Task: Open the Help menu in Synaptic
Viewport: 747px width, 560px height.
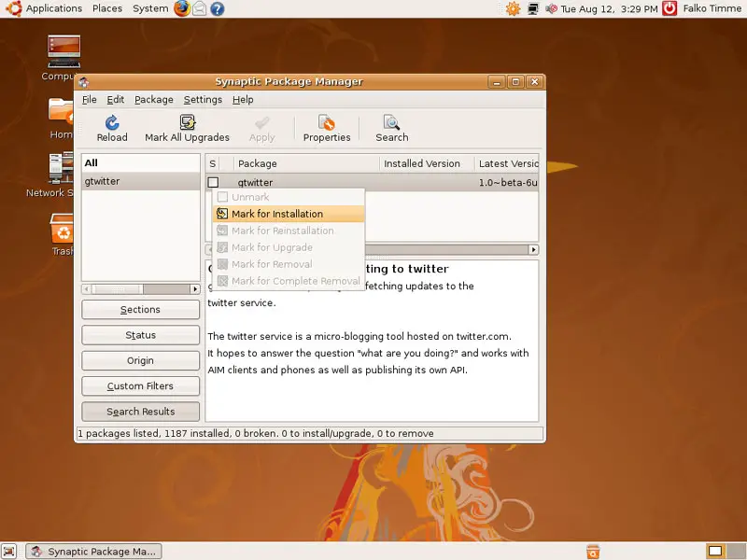Action: point(243,100)
